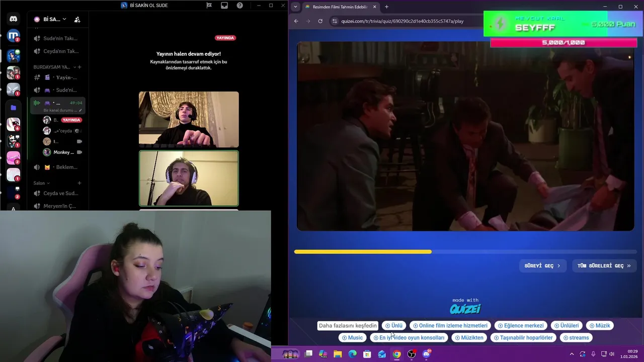
Task: Click the Chrome address bar URL
Action: 403,21
